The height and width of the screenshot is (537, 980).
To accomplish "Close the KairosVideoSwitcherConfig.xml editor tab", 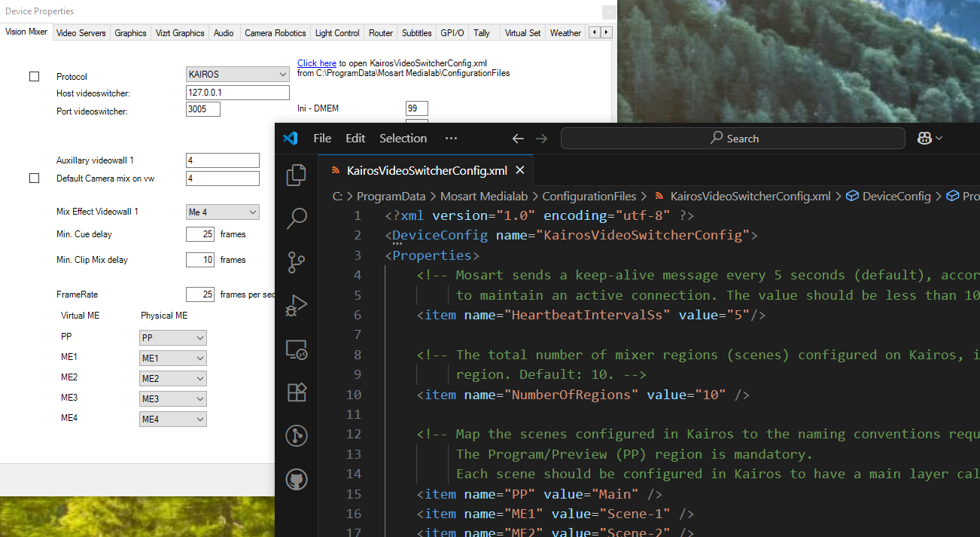I will 519,170.
